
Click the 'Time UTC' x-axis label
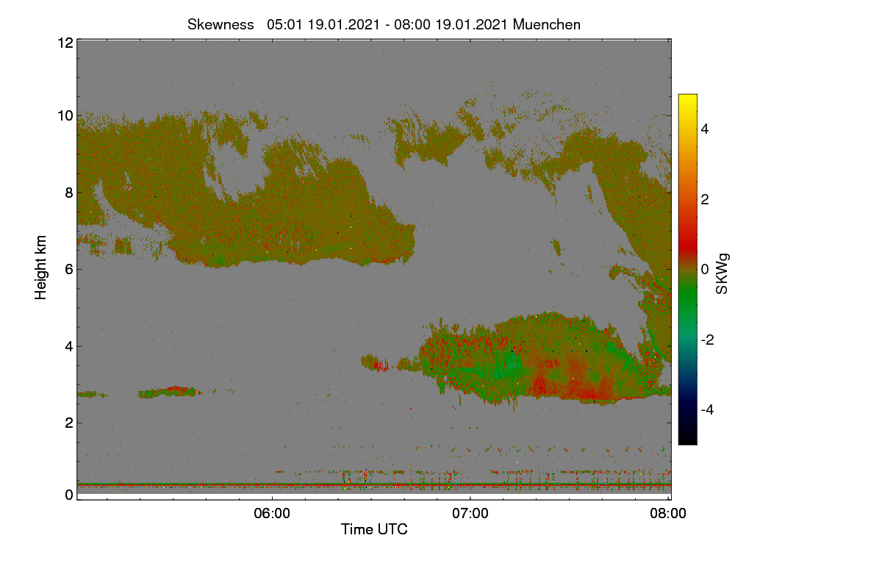click(374, 529)
